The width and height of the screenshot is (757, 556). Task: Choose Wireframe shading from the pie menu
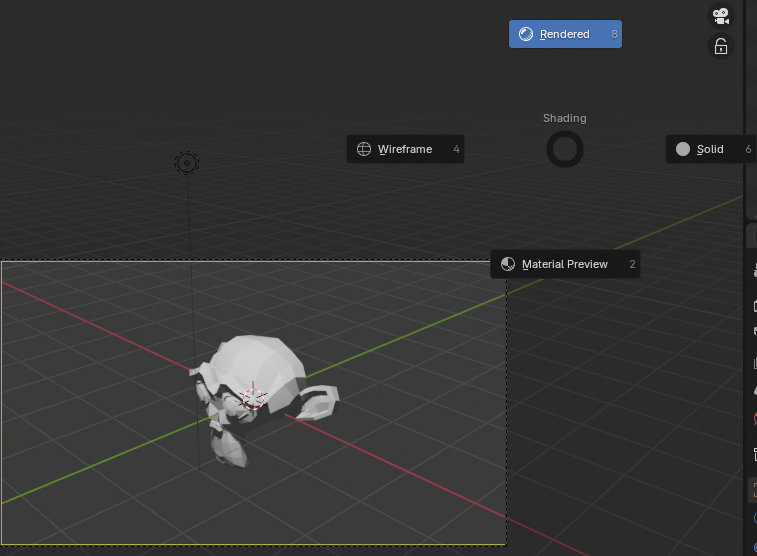click(x=405, y=149)
